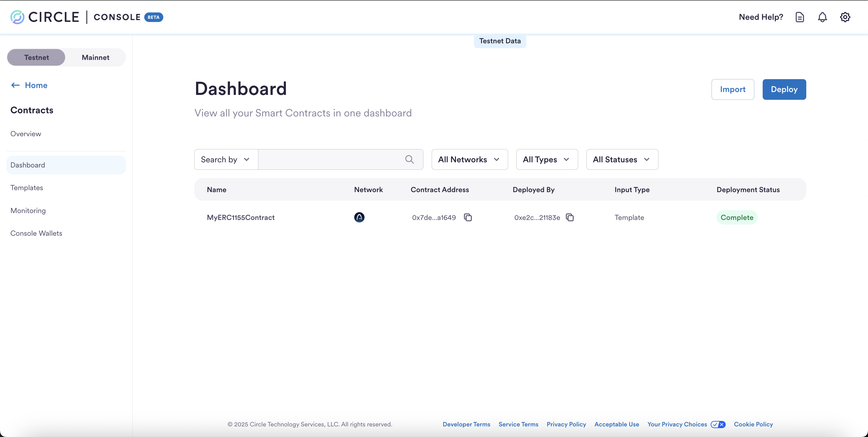
Task: Click the Complete status badge
Action: click(737, 217)
